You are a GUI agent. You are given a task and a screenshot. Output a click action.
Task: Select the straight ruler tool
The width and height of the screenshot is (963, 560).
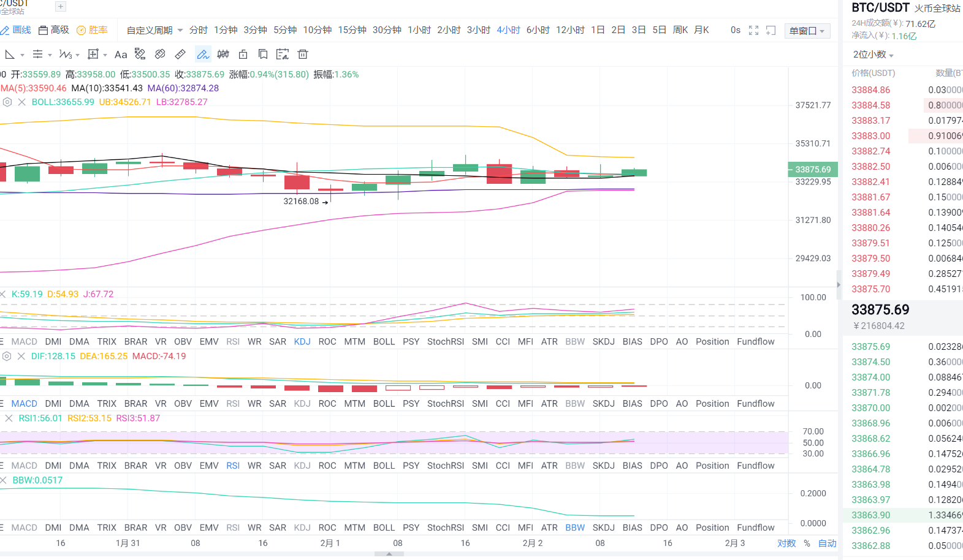point(180,55)
